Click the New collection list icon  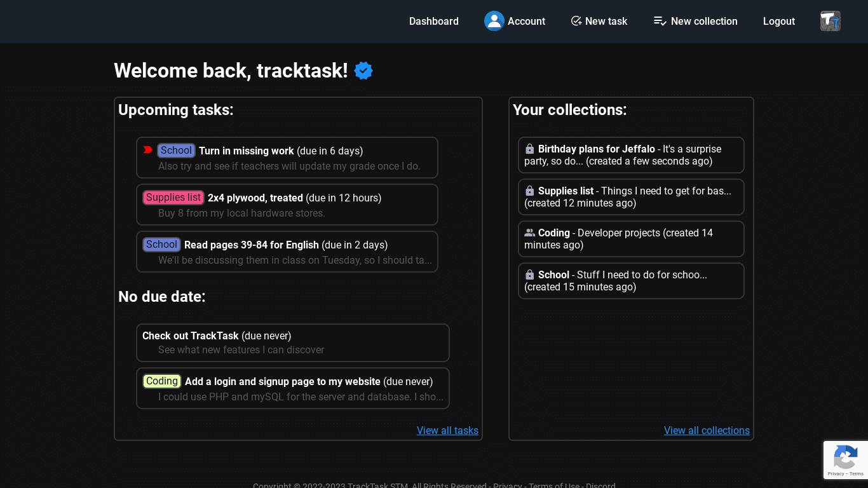point(660,21)
